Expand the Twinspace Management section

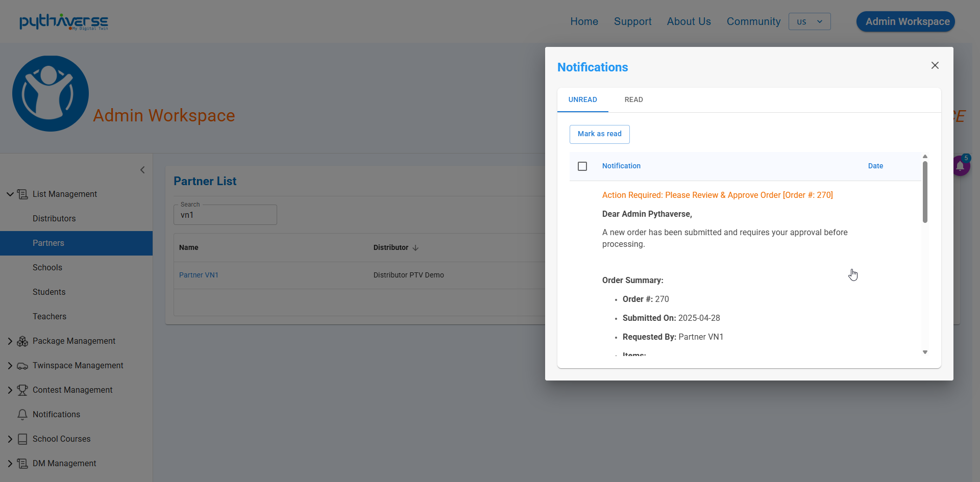[x=10, y=366]
